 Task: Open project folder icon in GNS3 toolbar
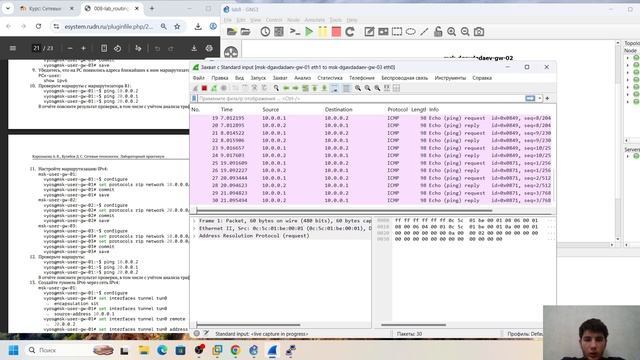(x=245, y=31)
